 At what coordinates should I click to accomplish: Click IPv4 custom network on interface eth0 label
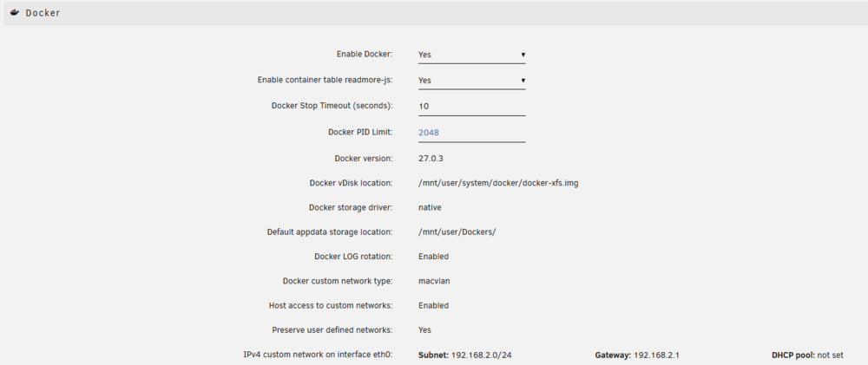click(x=319, y=355)
